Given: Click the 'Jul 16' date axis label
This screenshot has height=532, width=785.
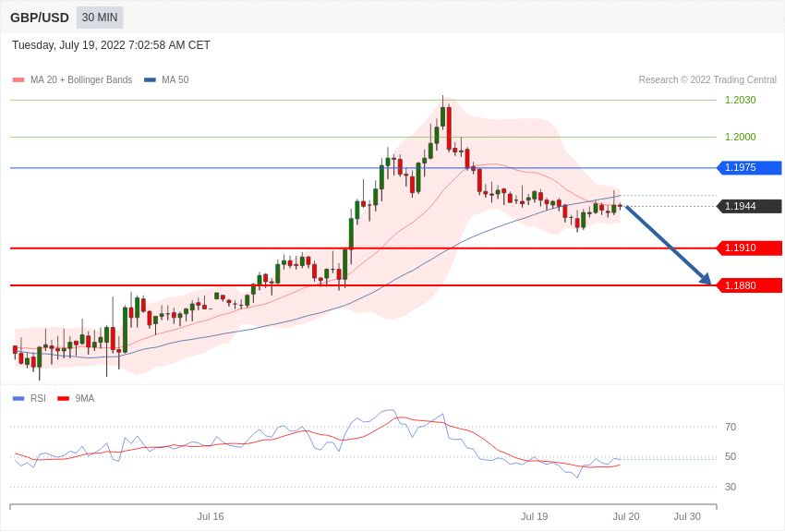Looking at the screenshot, I should point(211,516).
